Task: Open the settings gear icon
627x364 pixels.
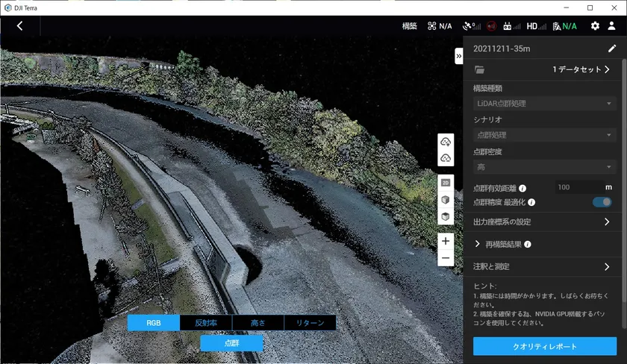Action: point(595,25)
